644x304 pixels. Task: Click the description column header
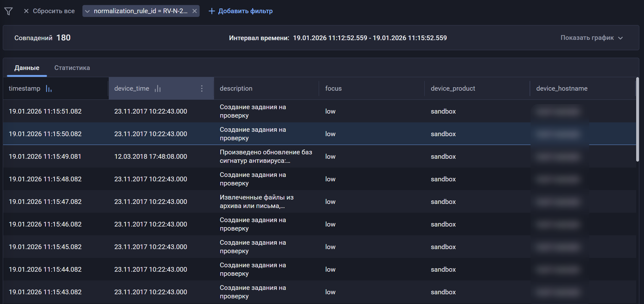point(236,88)
